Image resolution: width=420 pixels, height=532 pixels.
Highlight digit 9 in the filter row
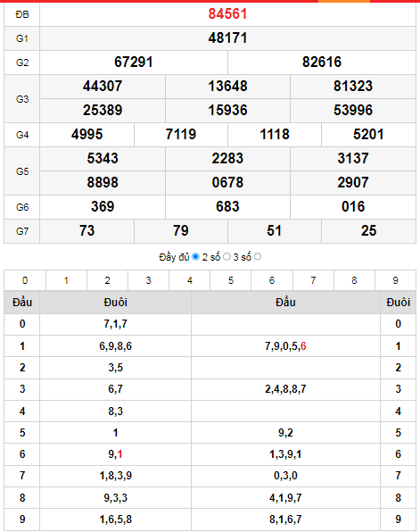pos(395,280)
